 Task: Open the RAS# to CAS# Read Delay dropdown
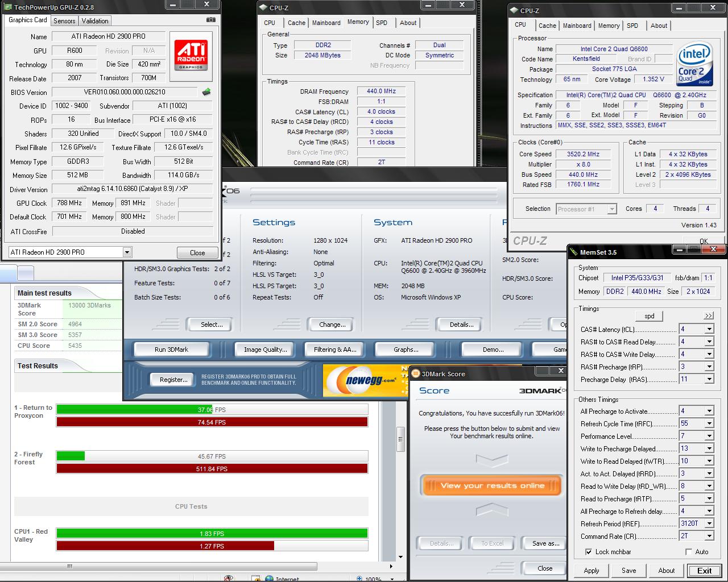(709, 342)
